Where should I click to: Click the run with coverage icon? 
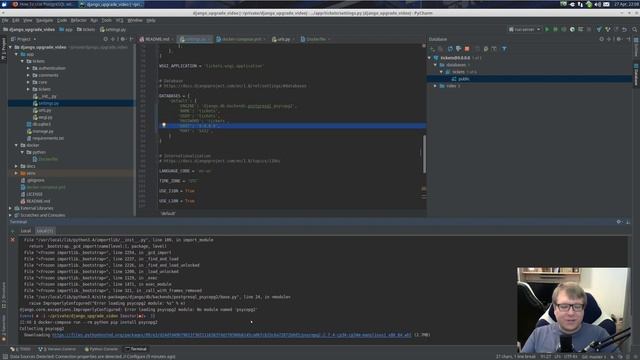pyautogui.click(x=564, y=29)
